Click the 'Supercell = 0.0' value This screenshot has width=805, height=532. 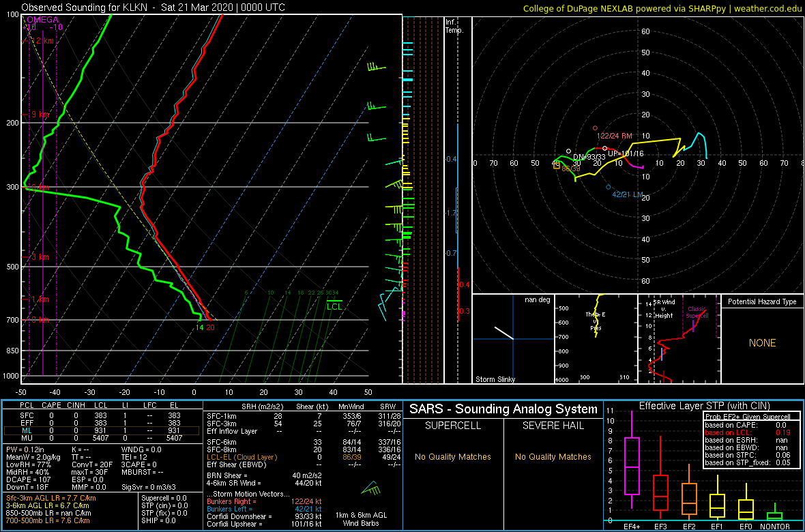(164, 498)
